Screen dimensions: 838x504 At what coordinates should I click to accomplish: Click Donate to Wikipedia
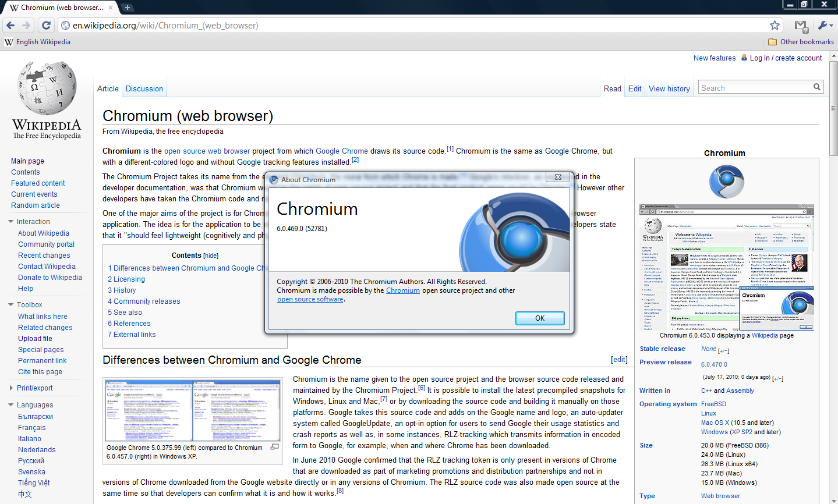pyautogui.click(x=50, y=278)
